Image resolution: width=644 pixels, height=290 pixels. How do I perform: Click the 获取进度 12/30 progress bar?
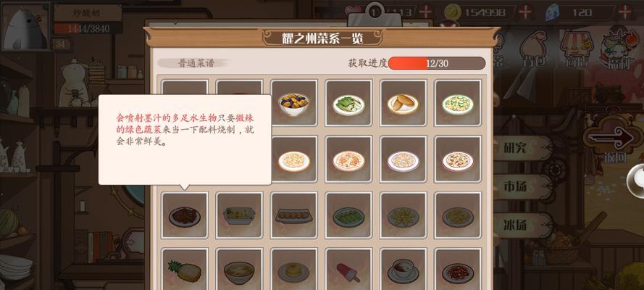[x=437, y=63]
